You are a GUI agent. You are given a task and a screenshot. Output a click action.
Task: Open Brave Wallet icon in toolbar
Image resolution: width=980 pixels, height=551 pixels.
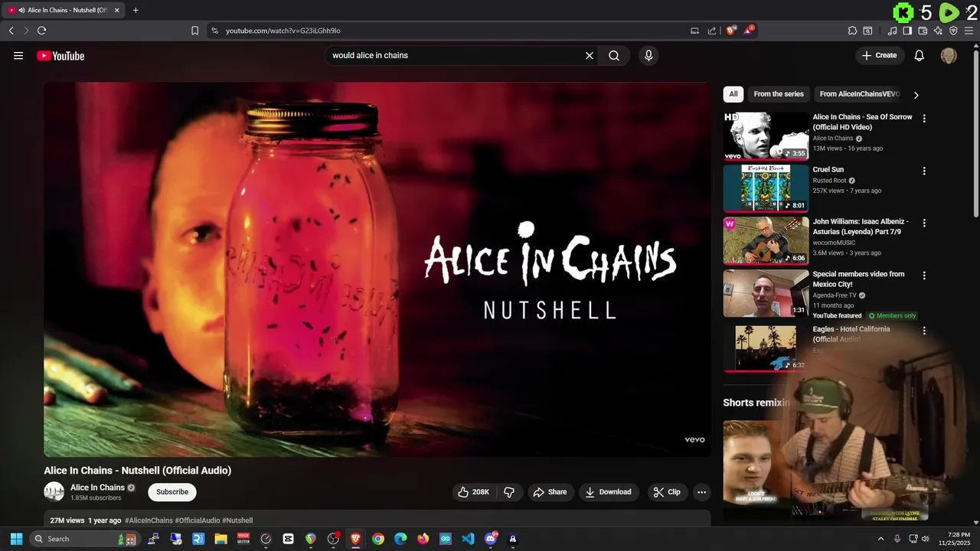point(923,31)
